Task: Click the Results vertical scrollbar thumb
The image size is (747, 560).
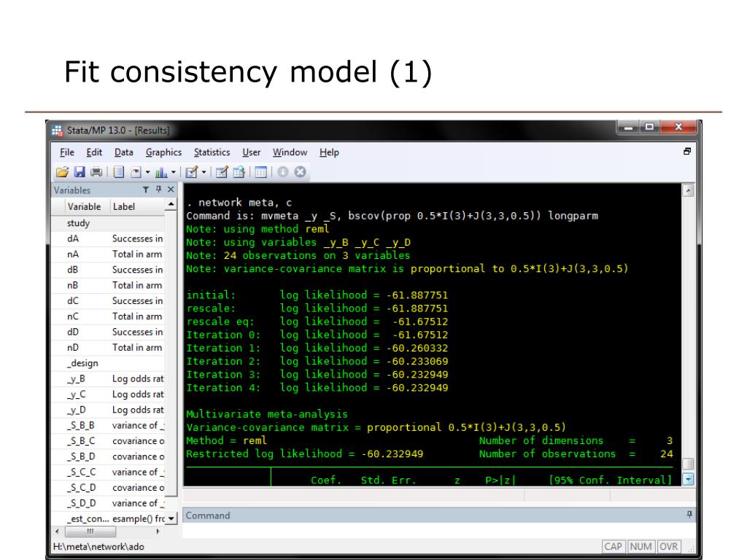Action: pyautogui.click(x=688, y=463)
